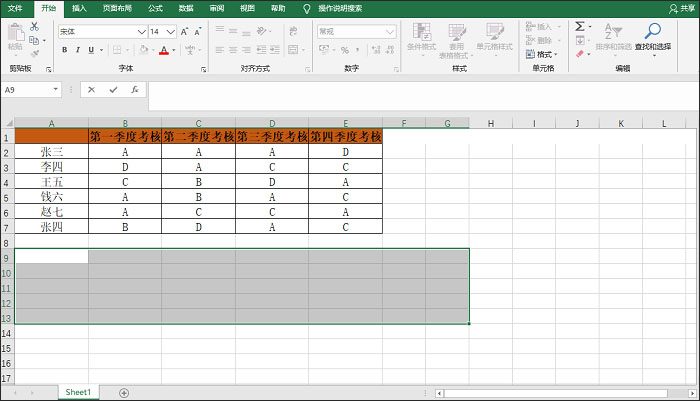Toggle Bold formatting
Image resolution: width=700 pixels, height=401 pixels.
[x=65, y=50]
